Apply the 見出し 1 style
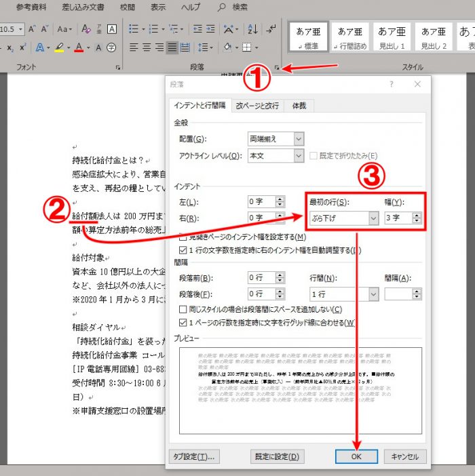Viewport: 475px width, 476px height. pyautogui.click(x=392, y=37)
